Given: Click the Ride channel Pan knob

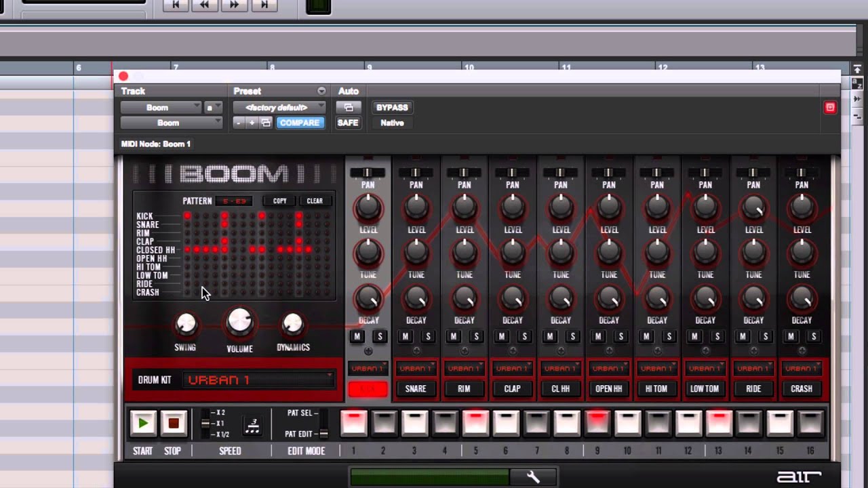Looking at the screenshot, I should click(753, 173).
